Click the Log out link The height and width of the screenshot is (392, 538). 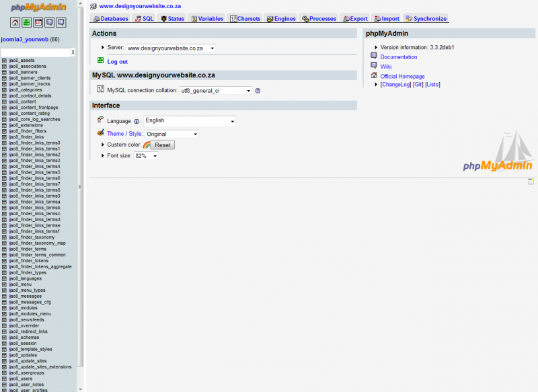tap(117, 62)
